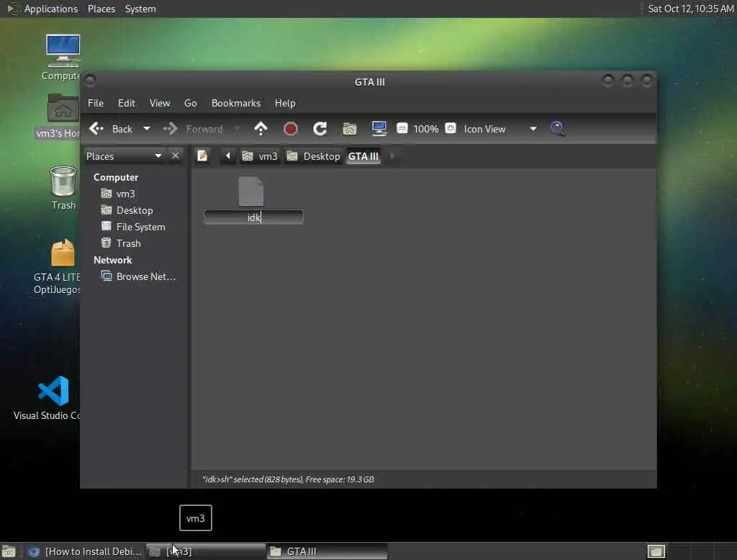Toggle the text location entry icon

coord(202,155)
